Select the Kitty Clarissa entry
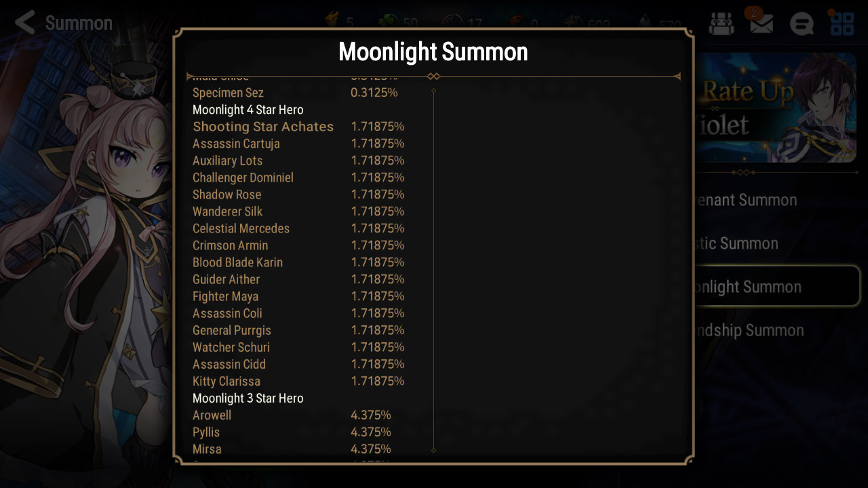Viewport: 868px width, 488px height. point(298,381)
